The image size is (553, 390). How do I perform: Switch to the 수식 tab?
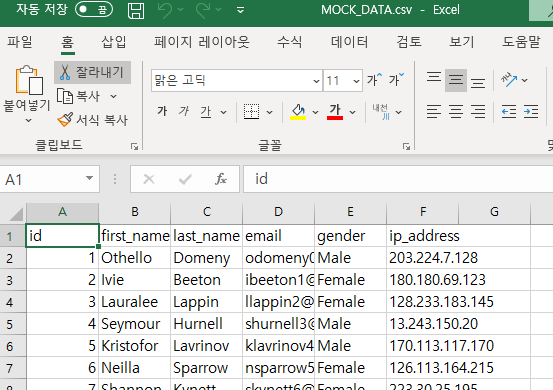[290, 42]
